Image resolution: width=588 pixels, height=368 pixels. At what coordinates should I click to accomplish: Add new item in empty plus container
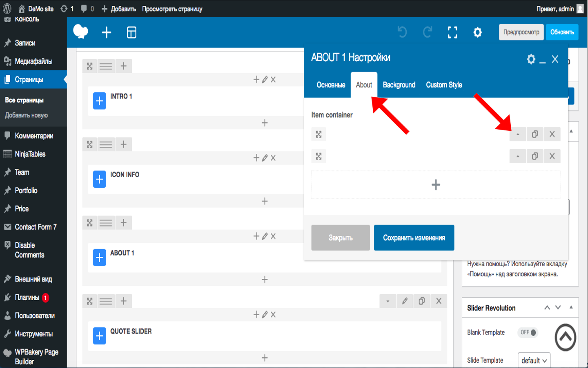tap(436, 185)
